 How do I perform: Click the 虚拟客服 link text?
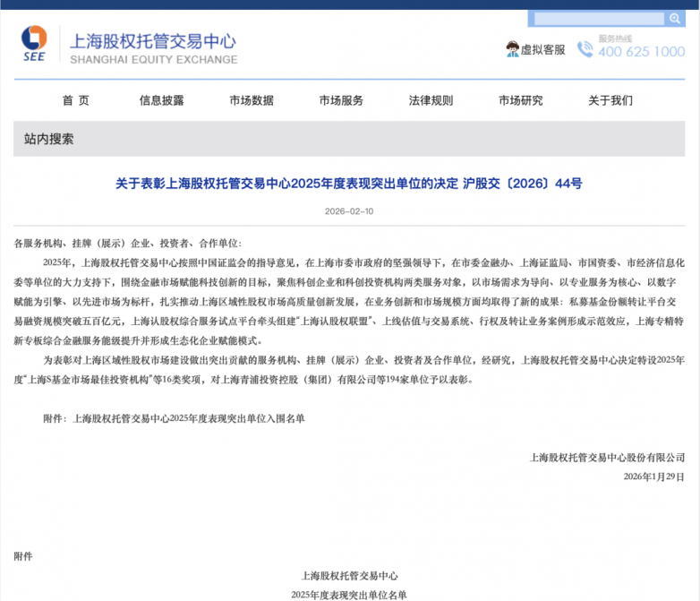(543, 50)
